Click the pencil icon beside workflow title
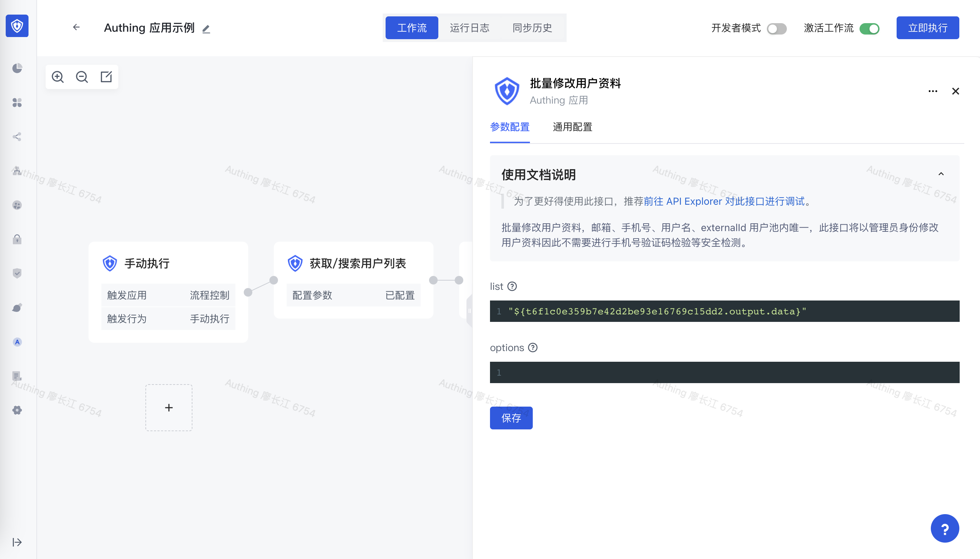980x559 pixels. 206,29
